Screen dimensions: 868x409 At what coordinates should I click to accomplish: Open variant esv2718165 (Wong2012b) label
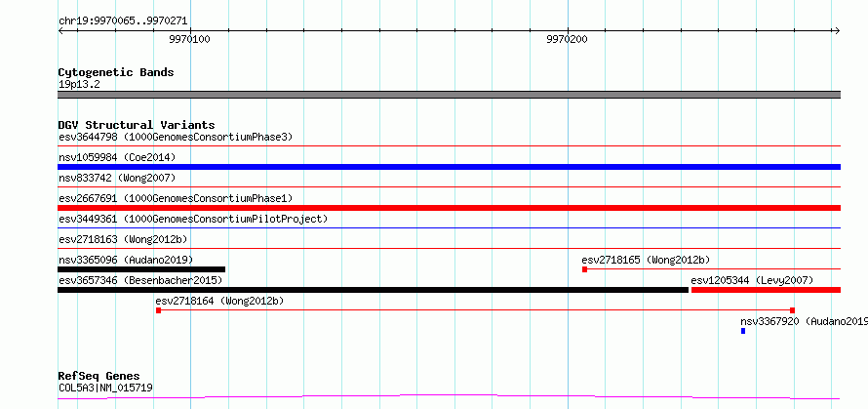pos(646,260)
